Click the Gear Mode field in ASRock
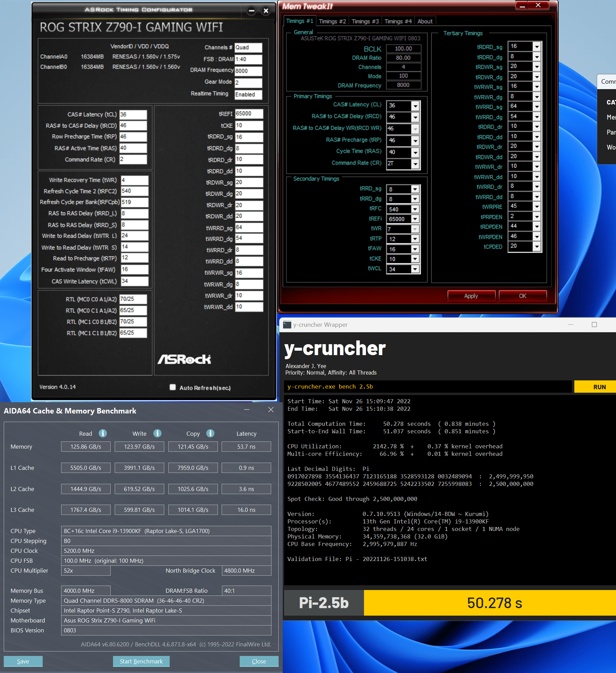The width and height of the screenshot is (616, 673). pos(248,83)
